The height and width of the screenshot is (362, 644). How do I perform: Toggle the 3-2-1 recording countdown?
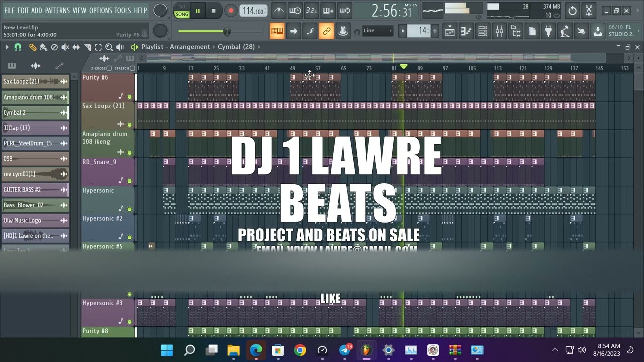[x=311, y=10]
